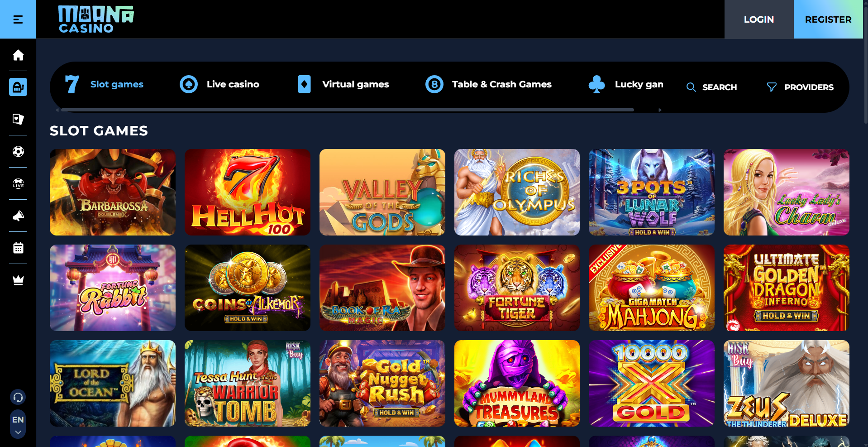Open the Providers filter

click(800, 87)
